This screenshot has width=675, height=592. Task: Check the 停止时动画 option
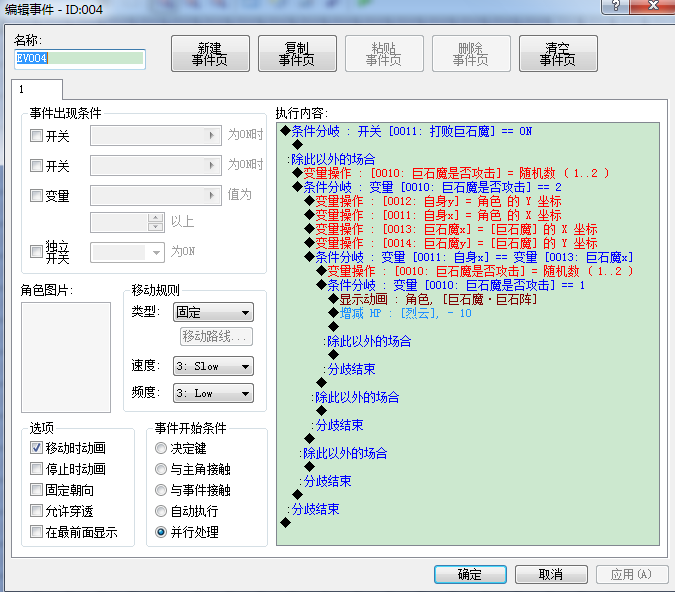[x=36, y=468]
